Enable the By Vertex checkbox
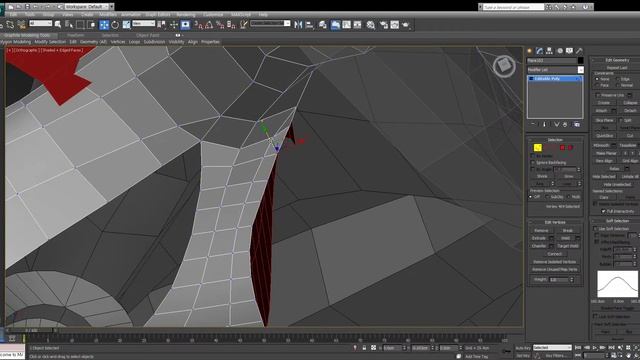Screen dimensions: 640x360 point(533,156)
